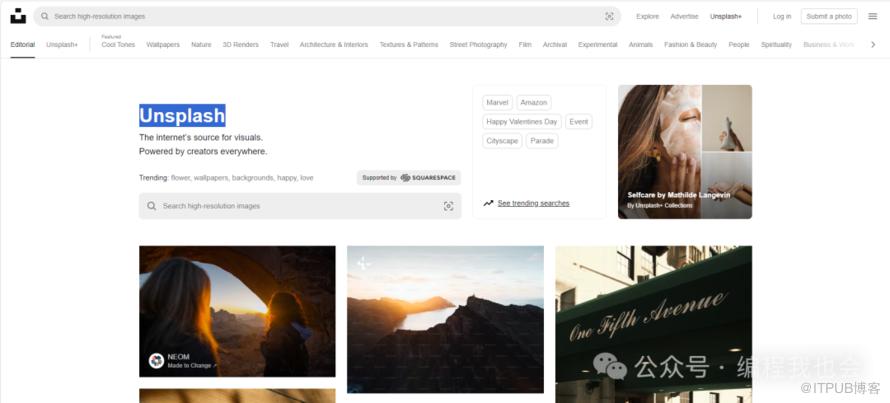Open the Unsplash+ category tab
This screenshot has height=403, width=890.
62,45
